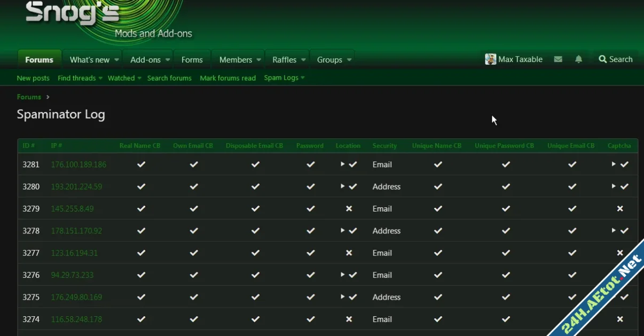Image resolution: width=644 pixels, height=336 pixels.
Task: Click the Mark forums read link
Action: (227, 78)
